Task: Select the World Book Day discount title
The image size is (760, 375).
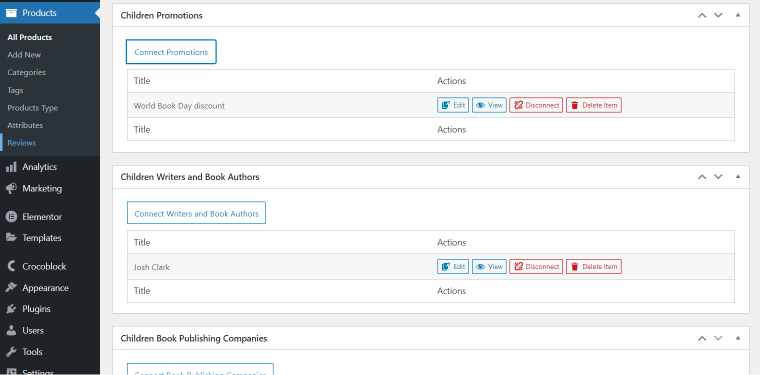Action: [179, 106]
